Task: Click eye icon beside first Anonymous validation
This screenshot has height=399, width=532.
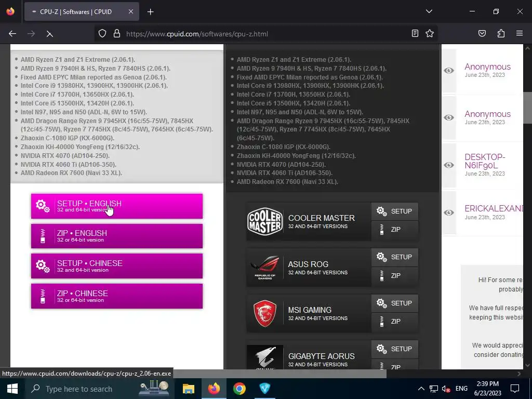Action: tap(449, 70)
